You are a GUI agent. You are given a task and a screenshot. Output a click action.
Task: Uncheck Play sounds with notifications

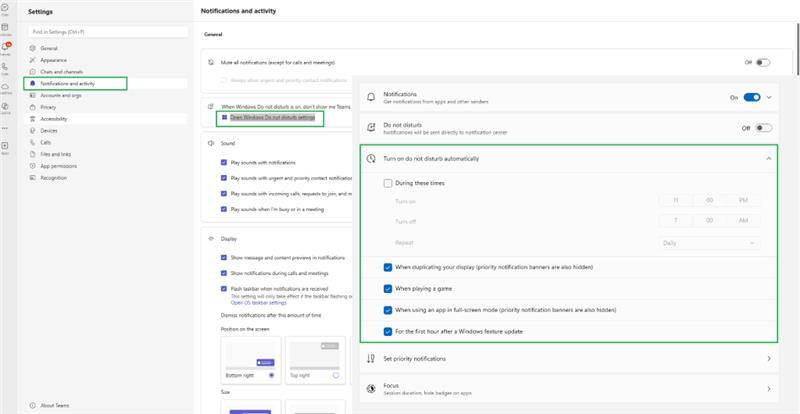click(x=223, y=162)
